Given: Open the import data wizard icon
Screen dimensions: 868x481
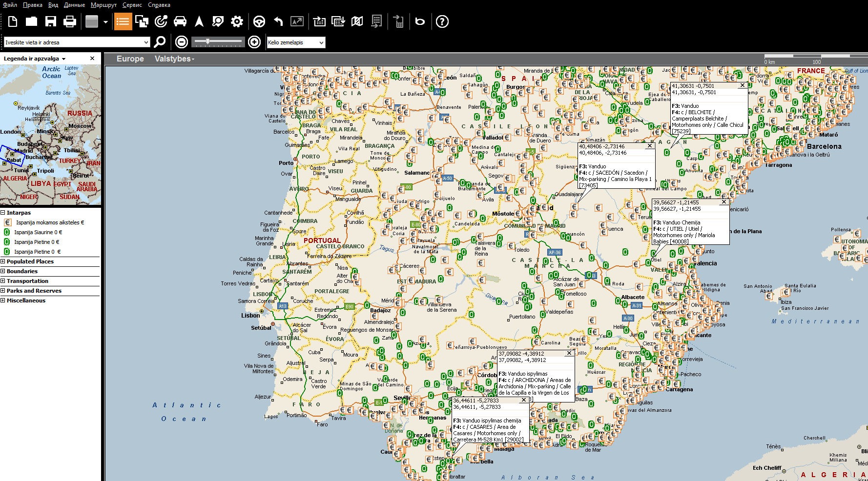Looking at the screenshot, I should coord(319,21).
